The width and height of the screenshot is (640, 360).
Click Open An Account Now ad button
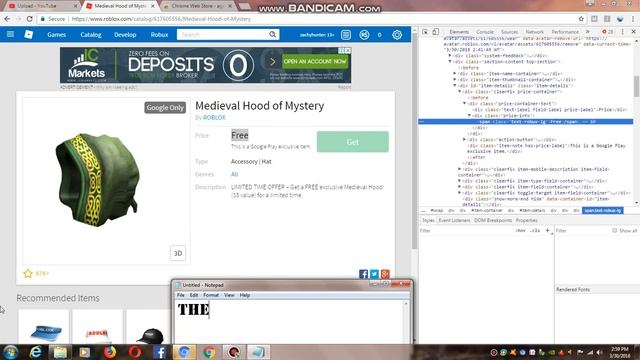pyautogui.click(x=315, y=62)
